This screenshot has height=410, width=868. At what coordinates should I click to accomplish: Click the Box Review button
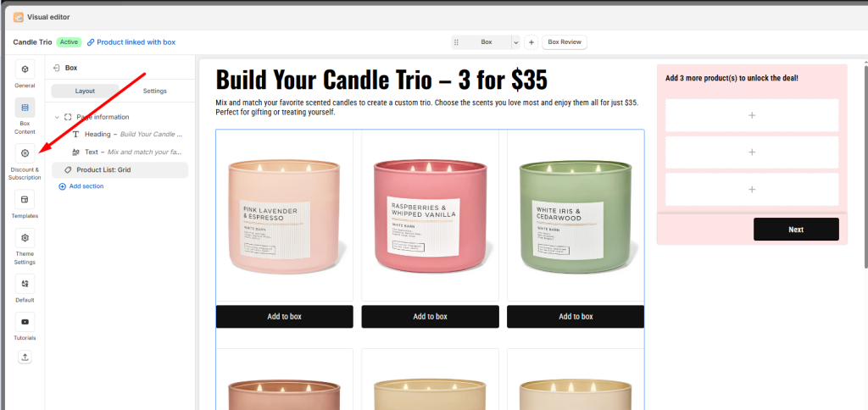564,42
